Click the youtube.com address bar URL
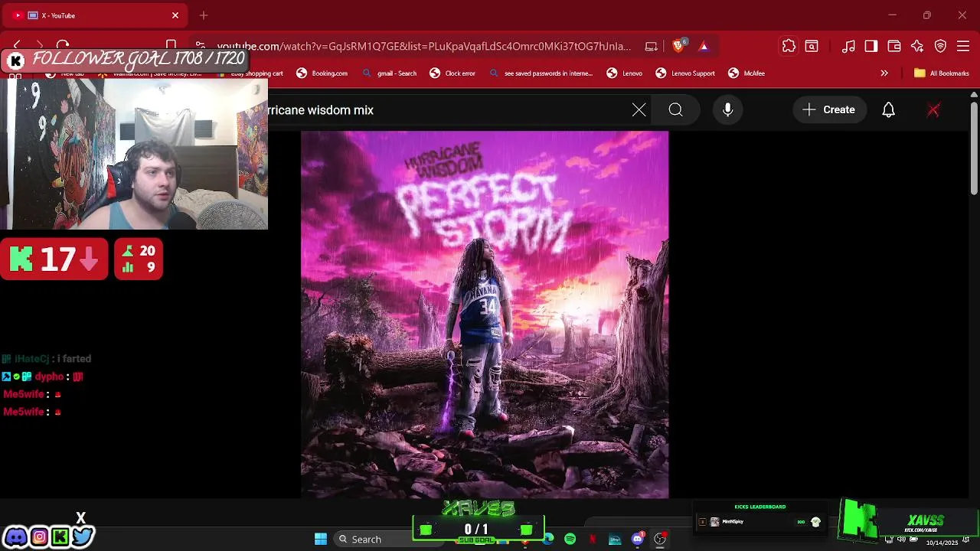Viewport: 980px width, 551px height. tap(423, 46)
